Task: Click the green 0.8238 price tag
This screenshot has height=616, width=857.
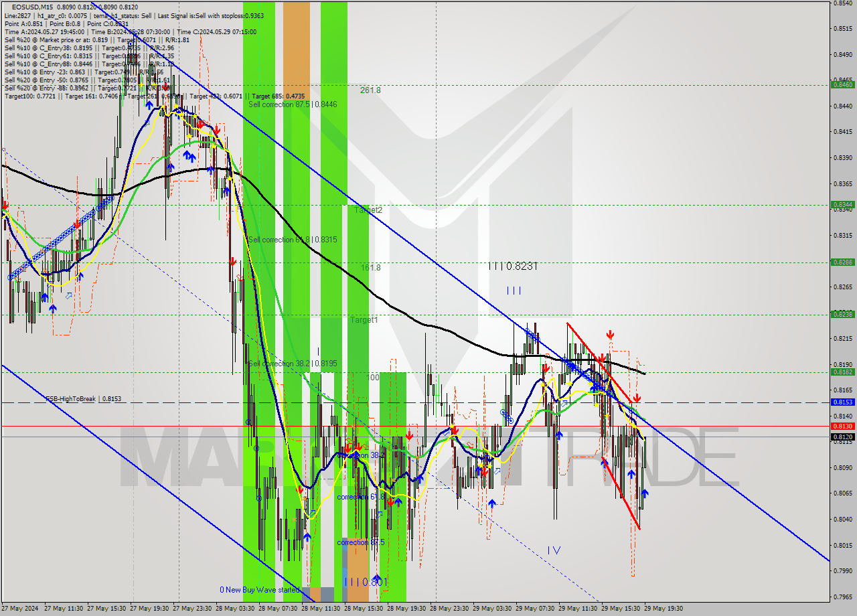Action: 842,313
